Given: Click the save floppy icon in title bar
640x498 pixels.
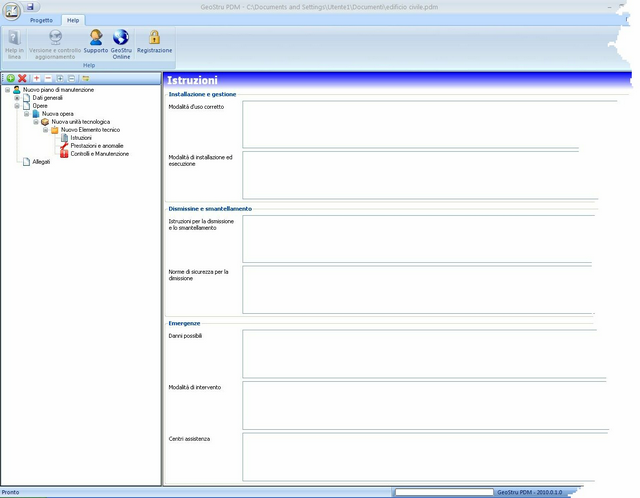Looking at the screenshot, I should point(30,6).
